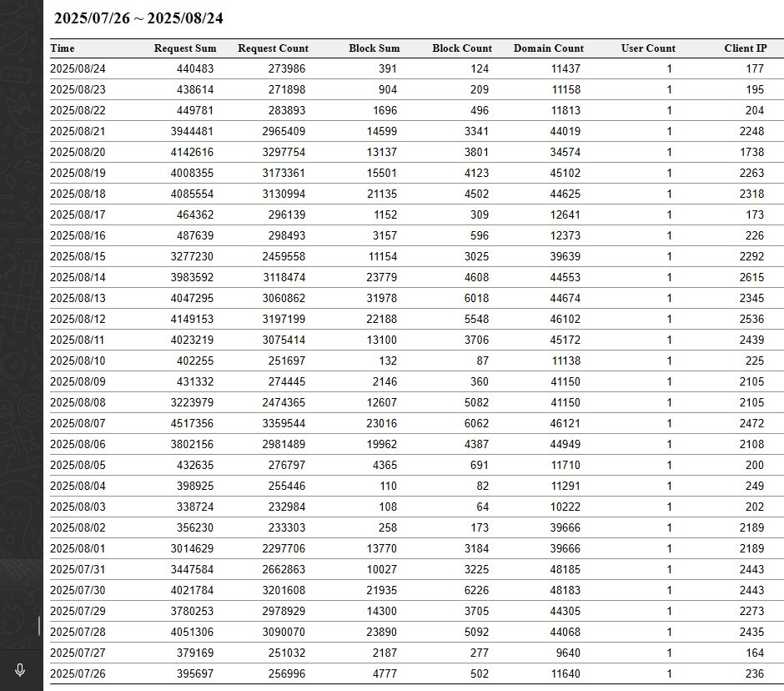The height and width of the screenshot is (691, 784).
Task: Select the Block Count column header
Action: pos(462,48)
